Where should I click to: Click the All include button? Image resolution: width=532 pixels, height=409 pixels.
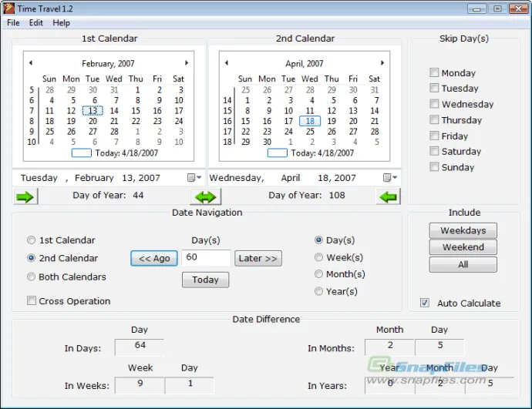click(x=463, y=264)
